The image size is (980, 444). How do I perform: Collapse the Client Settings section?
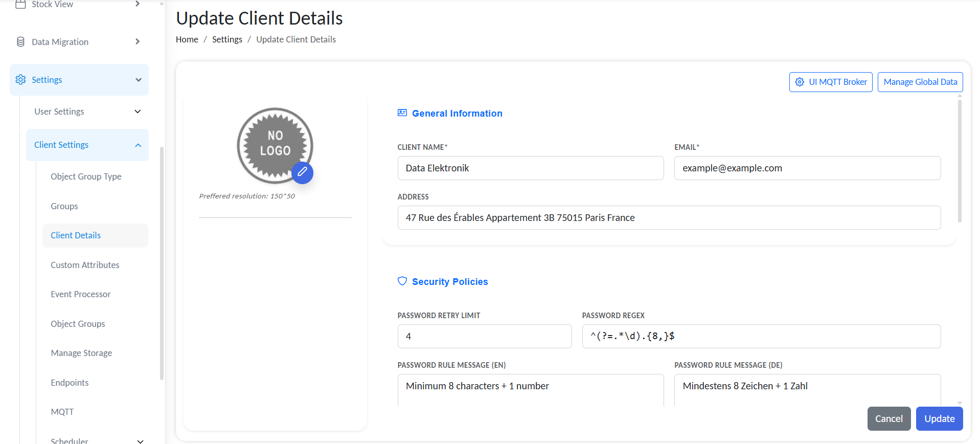pyautogui.click(x=138, y=145)
